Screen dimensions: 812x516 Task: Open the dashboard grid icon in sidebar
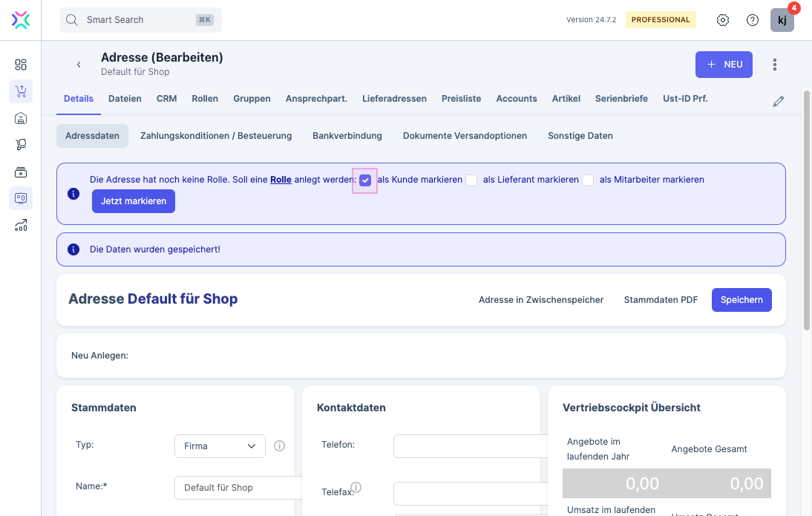[21, 65]
